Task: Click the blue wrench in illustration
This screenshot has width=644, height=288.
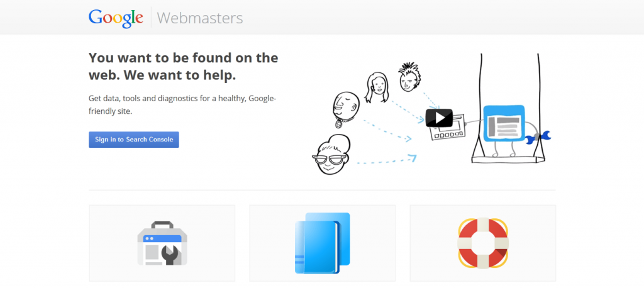Action: (x=538, y=138)
